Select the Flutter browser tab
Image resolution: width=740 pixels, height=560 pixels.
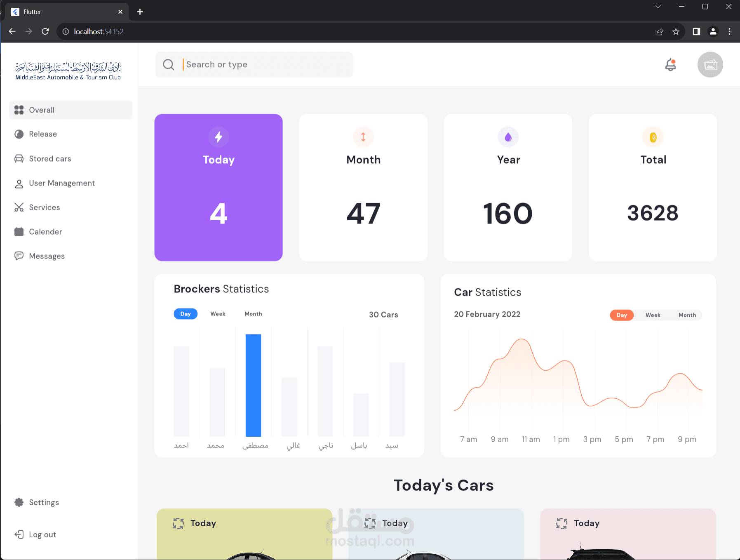click(67, 12)
